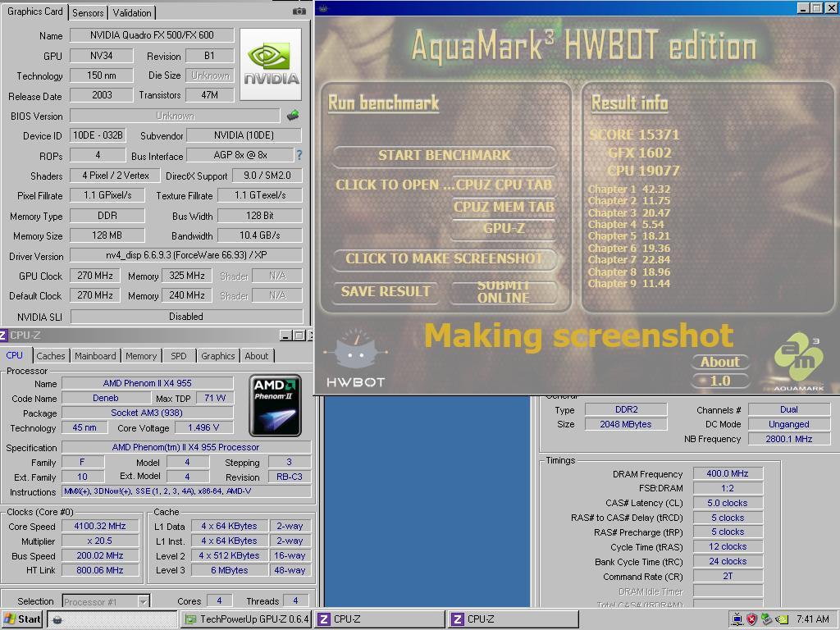Click the Core Speed 4100.32 MHz value

[x=100, y=526]
